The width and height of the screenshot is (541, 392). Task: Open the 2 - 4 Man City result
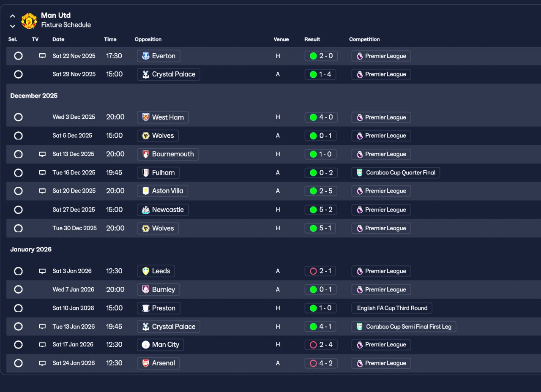point(321,345)
